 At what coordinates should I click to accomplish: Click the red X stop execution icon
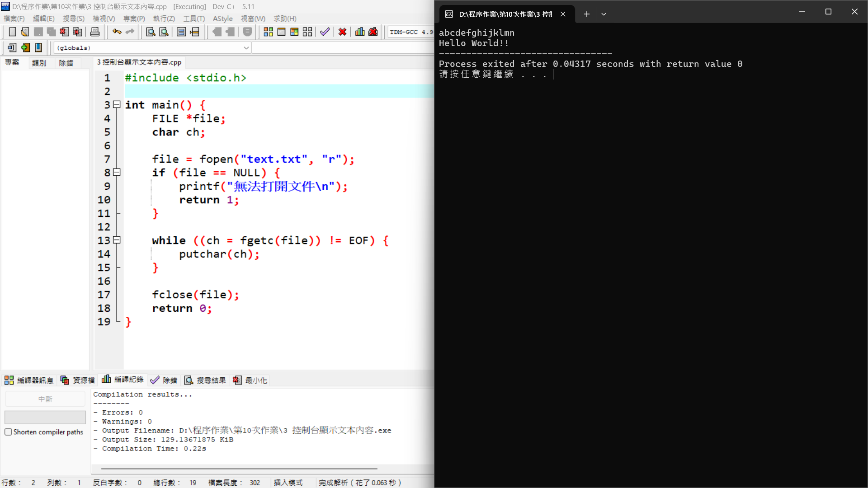coord(342,32)
